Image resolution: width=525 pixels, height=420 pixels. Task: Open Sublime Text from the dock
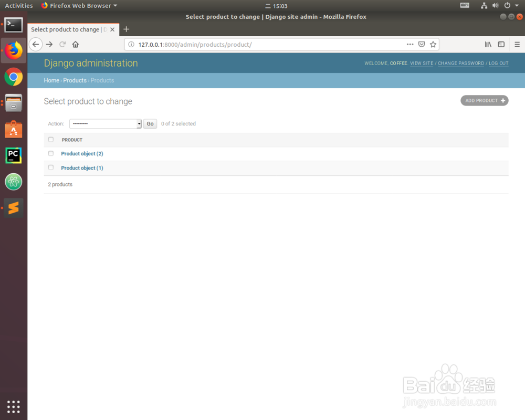pyautogui.click(x=14, y=208)
